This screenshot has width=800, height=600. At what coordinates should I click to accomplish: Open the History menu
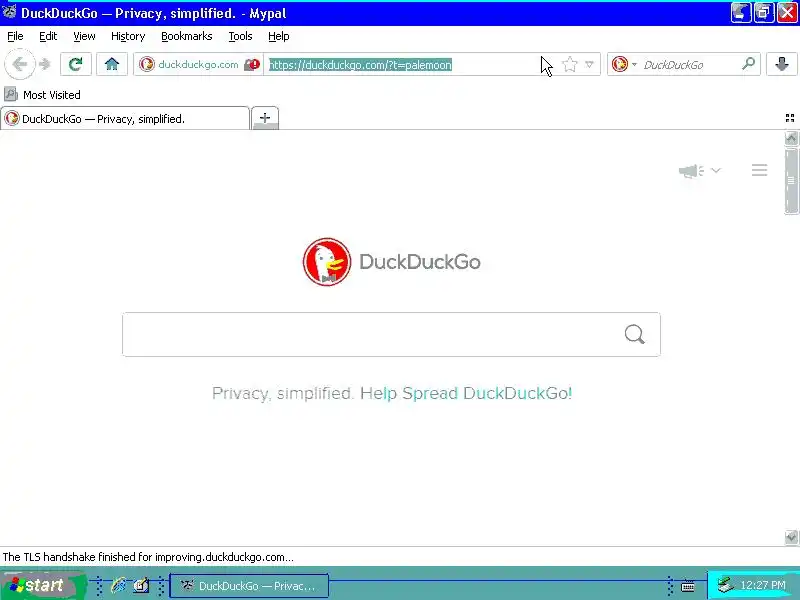(128, 36)
